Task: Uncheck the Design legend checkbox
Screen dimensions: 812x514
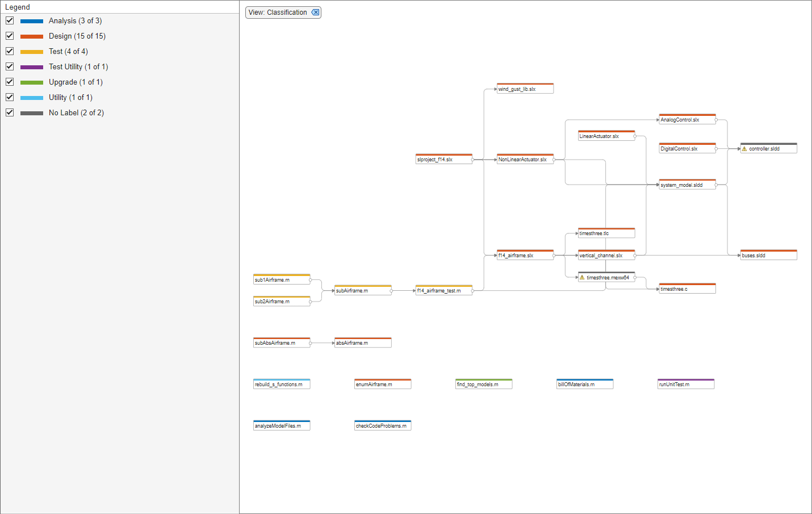Action: coord(9,35)
